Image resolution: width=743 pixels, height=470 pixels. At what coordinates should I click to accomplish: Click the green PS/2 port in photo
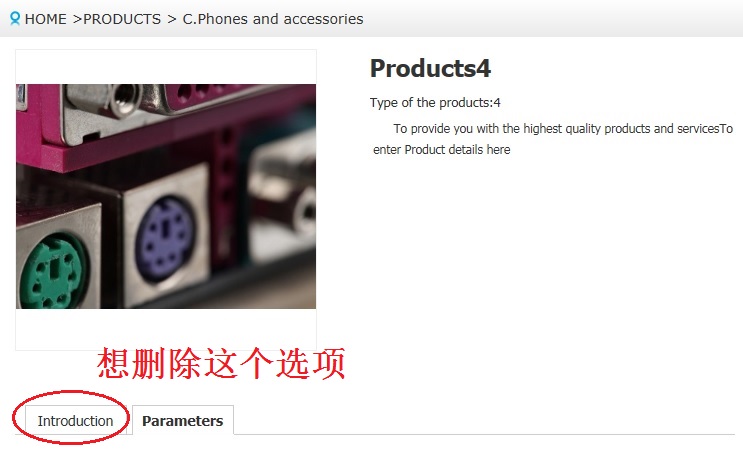pos(54,273)
